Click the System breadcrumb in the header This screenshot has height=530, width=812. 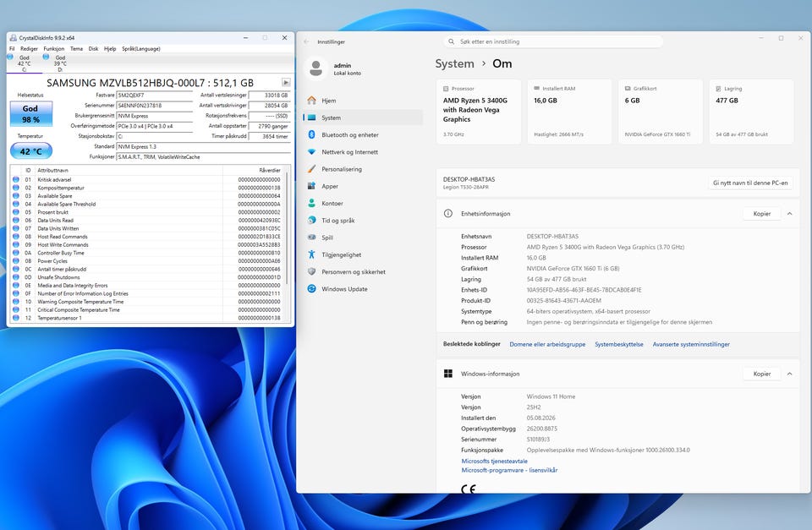point(455,63)
